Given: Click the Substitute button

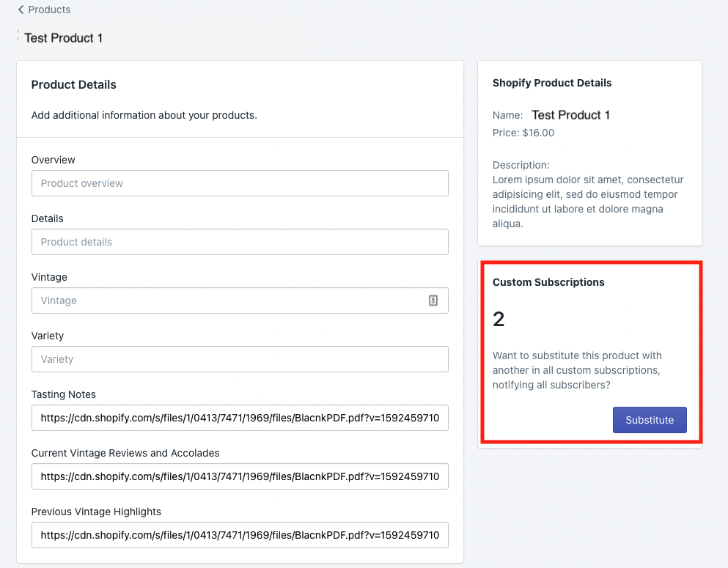Looking at the screenshot, I should pos(650,420).
